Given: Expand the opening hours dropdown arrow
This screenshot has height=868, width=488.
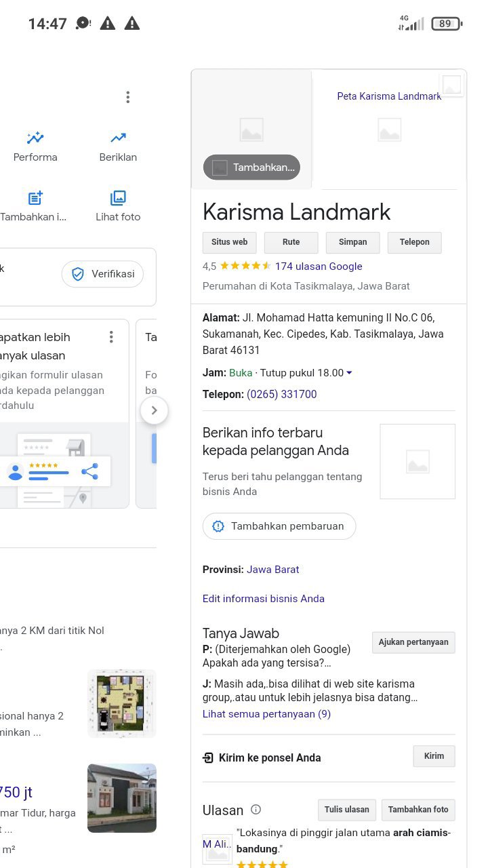Looking at the screenshot, I should point(349,373).
